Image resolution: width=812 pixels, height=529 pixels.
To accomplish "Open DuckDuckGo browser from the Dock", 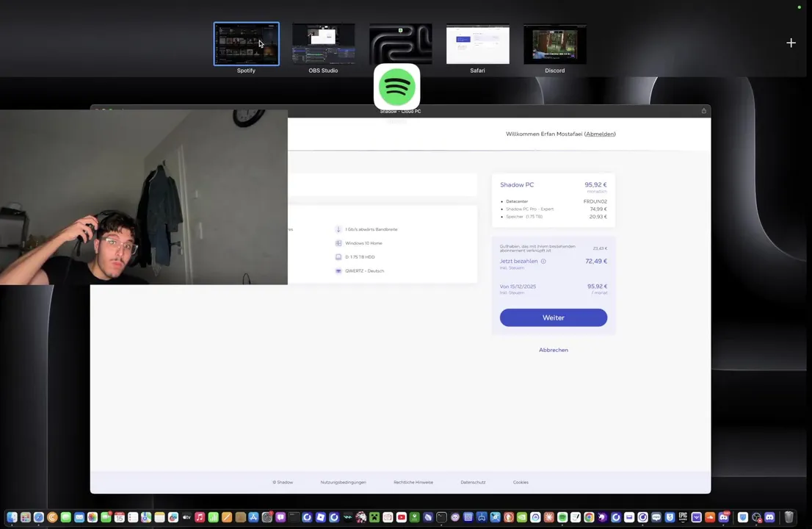I will click(509, 517).
